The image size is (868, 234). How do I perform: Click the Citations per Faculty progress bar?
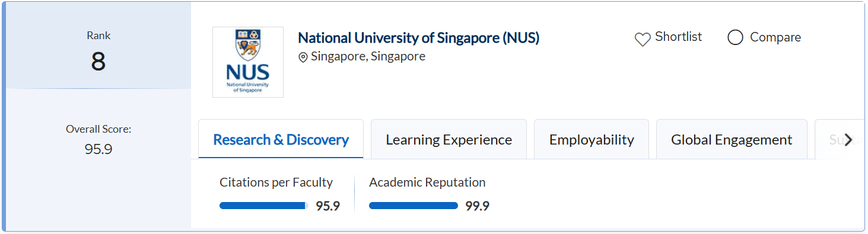(264, 206)
